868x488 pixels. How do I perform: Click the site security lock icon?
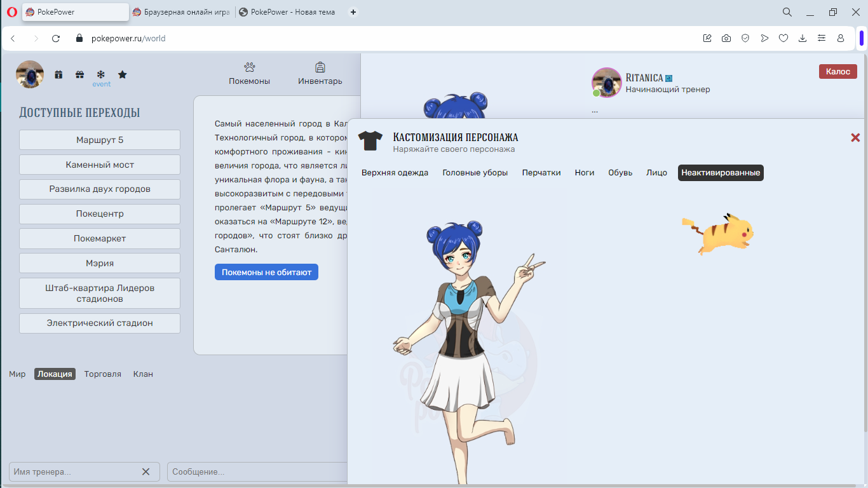coord(79,38)
